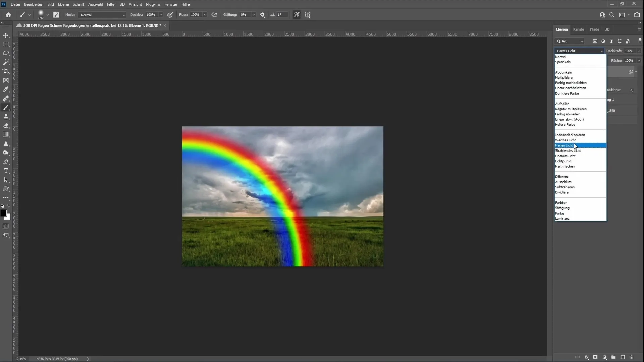Viewport: 644px width, 362px height.
Task: Open layer Fläche dropdown arrow
Action: coord(639,61)
